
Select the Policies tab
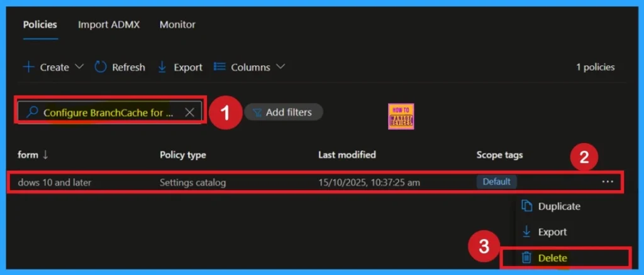click(x=40, y=24)
